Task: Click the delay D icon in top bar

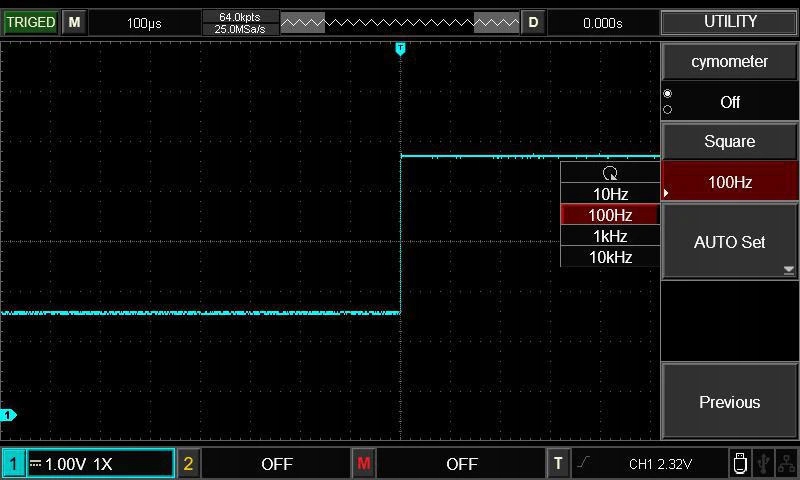Action: [533, 22]
